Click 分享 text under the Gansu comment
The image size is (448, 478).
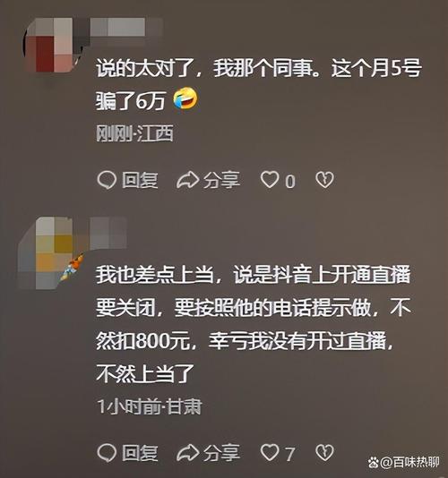click(x=221, y=453)
